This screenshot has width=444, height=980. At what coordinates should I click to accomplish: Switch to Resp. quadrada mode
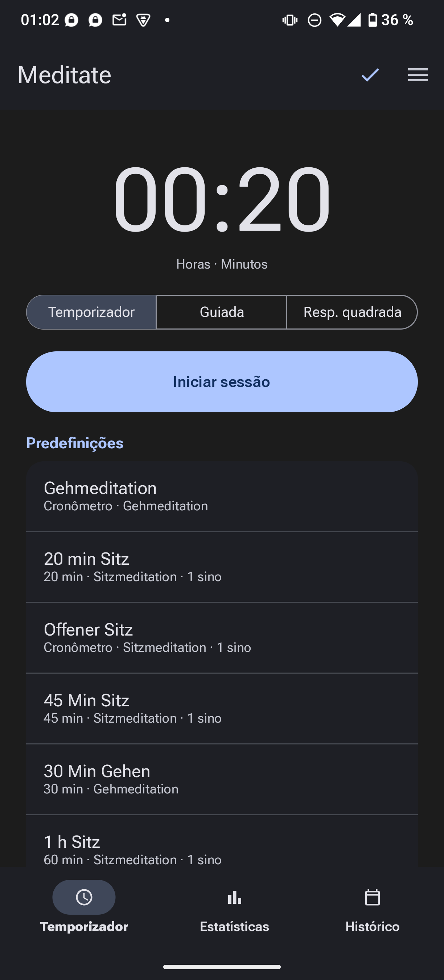pos(352,312)
